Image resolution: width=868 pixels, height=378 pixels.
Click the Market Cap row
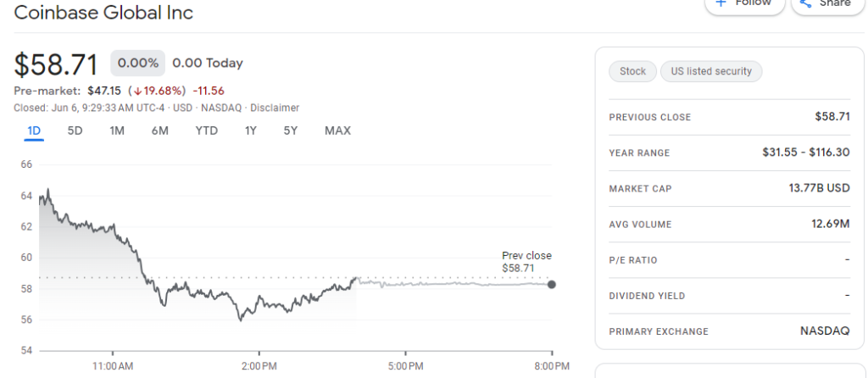click(x=729, y=188)
